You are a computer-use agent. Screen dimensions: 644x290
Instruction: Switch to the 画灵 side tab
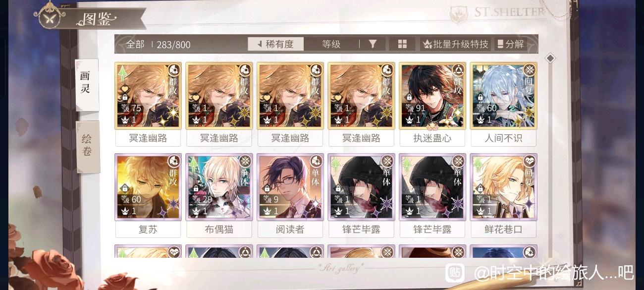(86, 83)
